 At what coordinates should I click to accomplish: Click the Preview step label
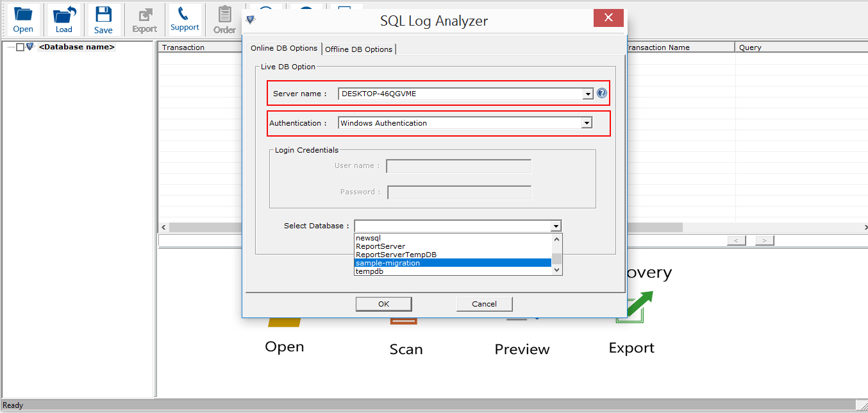(522, 350)
